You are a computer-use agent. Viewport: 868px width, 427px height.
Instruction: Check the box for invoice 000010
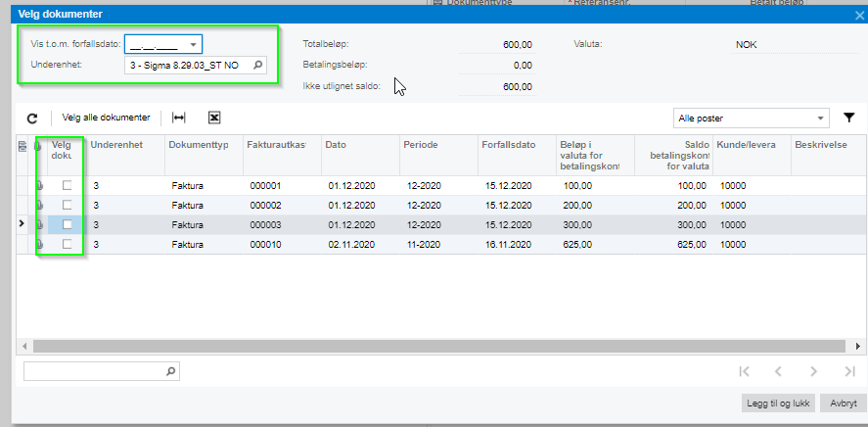[x=67, y=244]
